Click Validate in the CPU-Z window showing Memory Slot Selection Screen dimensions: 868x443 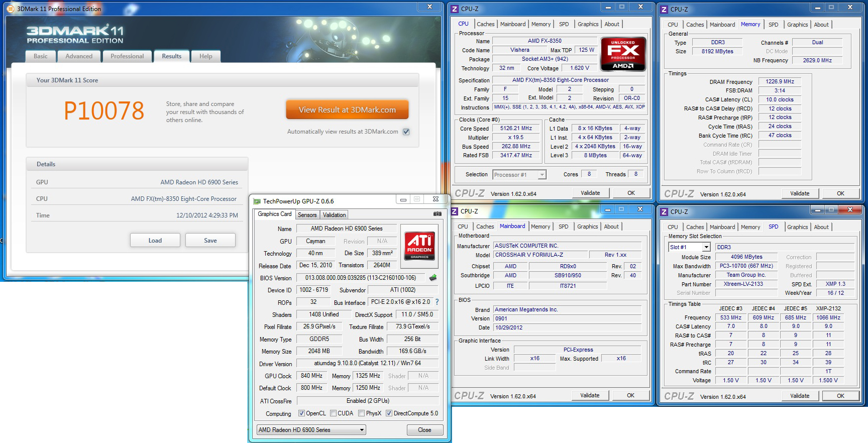[800, 396]
